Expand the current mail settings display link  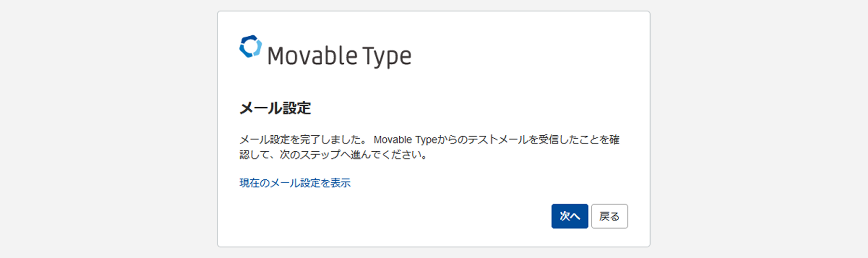click(x=295, y=183)
